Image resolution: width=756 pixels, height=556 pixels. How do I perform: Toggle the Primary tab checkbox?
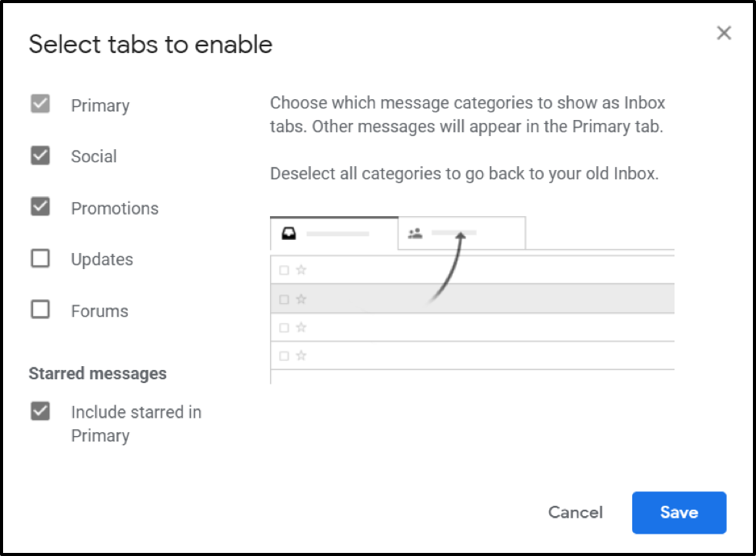click(40, 105)
